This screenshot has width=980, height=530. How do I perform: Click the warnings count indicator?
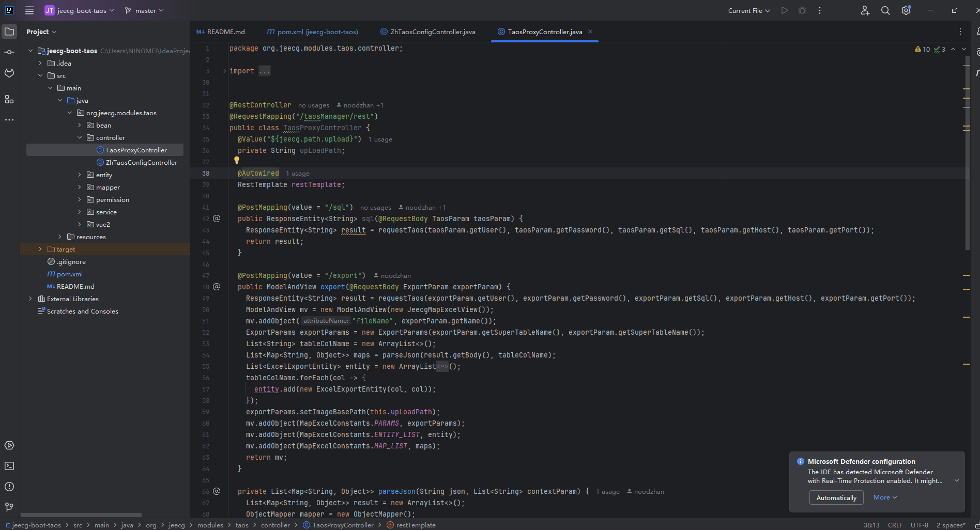pos(923,49)
